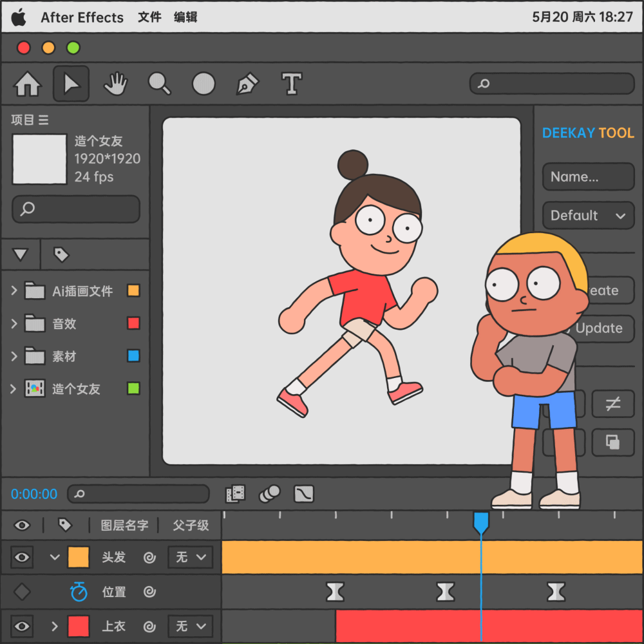This screenshot has height=644, width=644.
Task: Expand the 素材 folder
Action: point(14,355)
